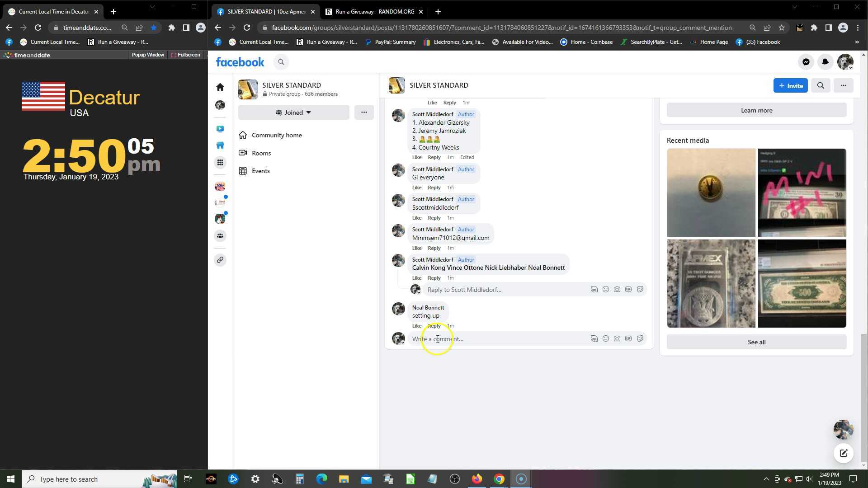Viewport: 868px width, 488px height.
Task: Click new message compose icon
Action: [843, 453]
